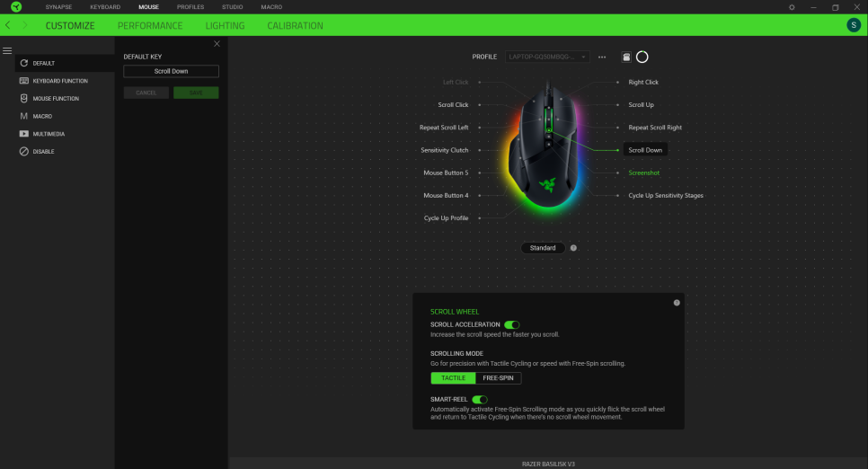Open the Mouse top menu

[148, 7]
